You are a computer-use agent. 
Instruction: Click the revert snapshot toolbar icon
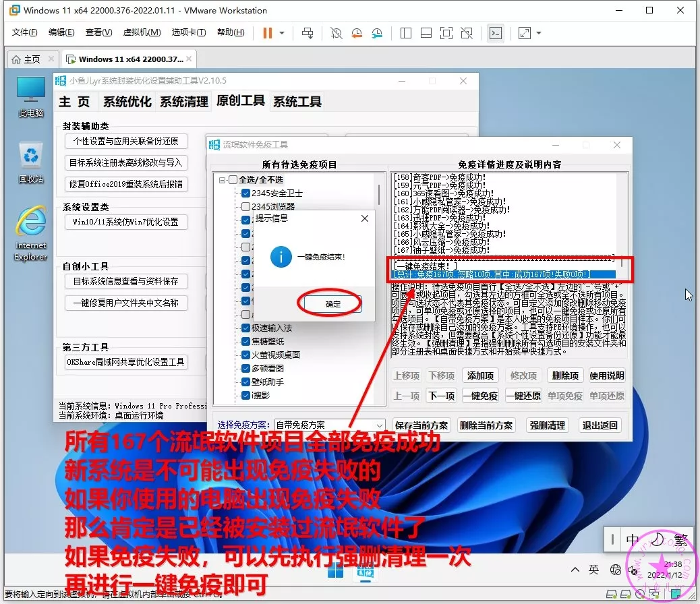click(356, 33)
